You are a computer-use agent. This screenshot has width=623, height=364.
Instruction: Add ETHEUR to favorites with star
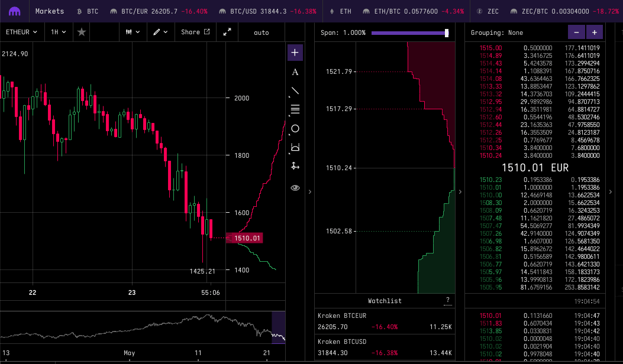point(82,32)
